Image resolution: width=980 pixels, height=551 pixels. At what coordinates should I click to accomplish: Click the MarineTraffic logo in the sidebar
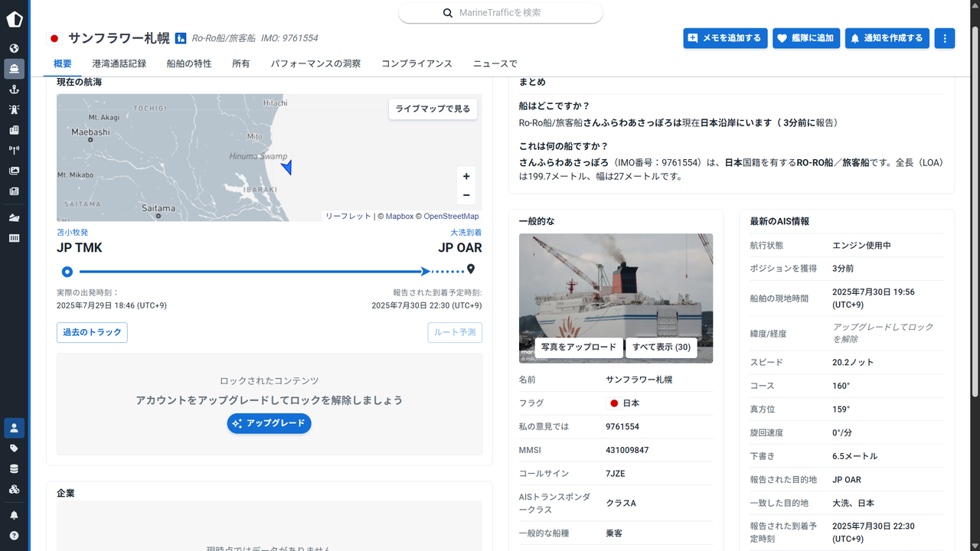coord(14,19)
